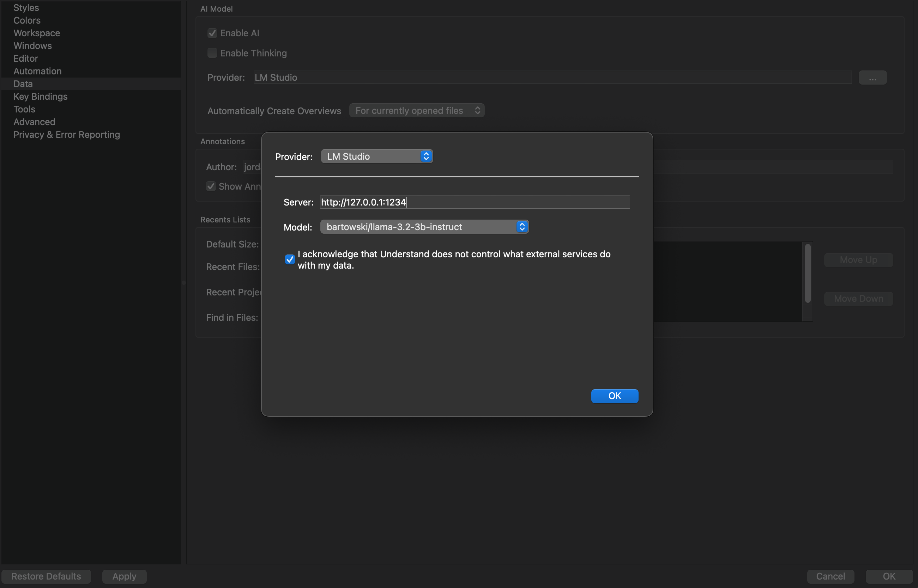The image size is (918, 588).
Task: Click the ellipsis button beside Provider field
Action: coord(872,78)
